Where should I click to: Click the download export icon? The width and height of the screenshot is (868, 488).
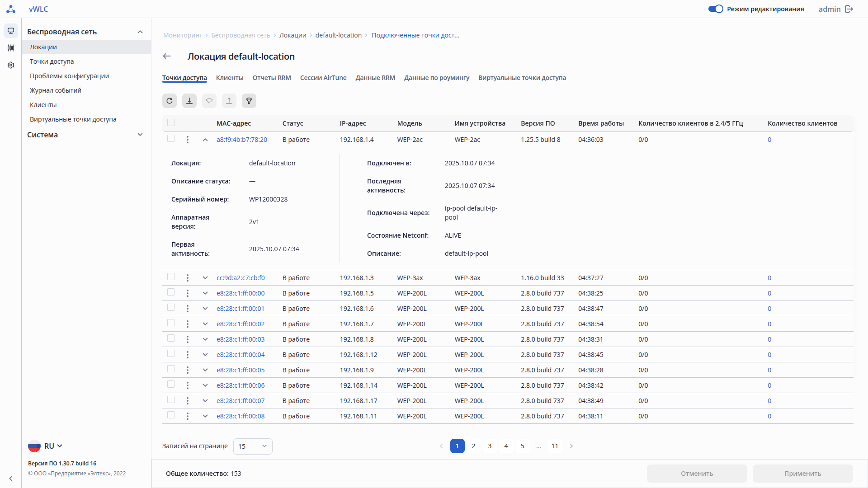189,101
